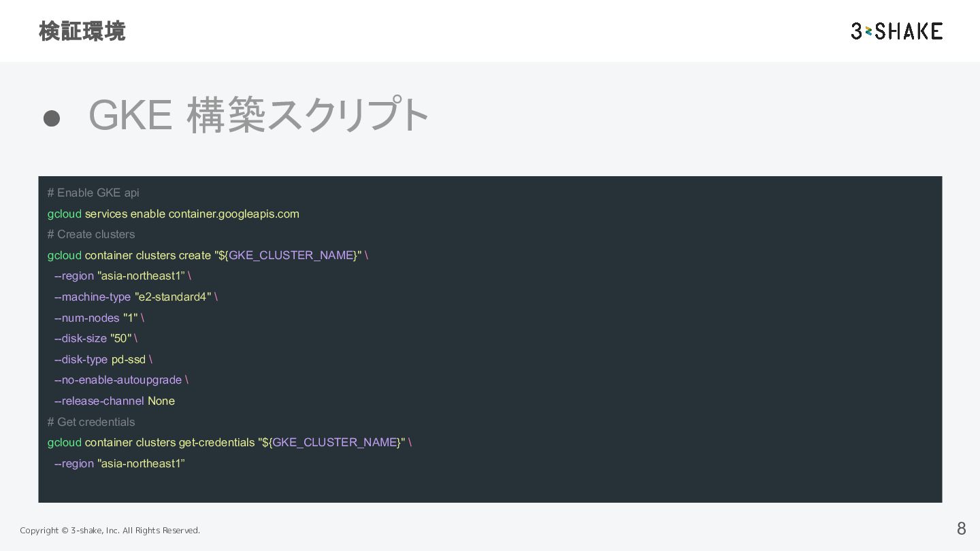Click the --no-enable-autoupgrade flag
The width and height of the screenshot is (980, 551).
coord(121,380)
